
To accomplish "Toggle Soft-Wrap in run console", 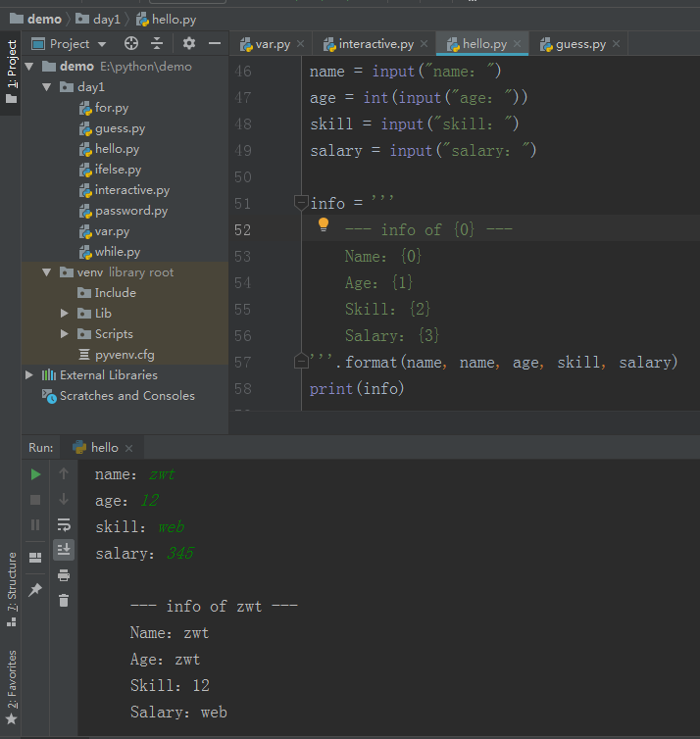I will click(x=64, y=524).
